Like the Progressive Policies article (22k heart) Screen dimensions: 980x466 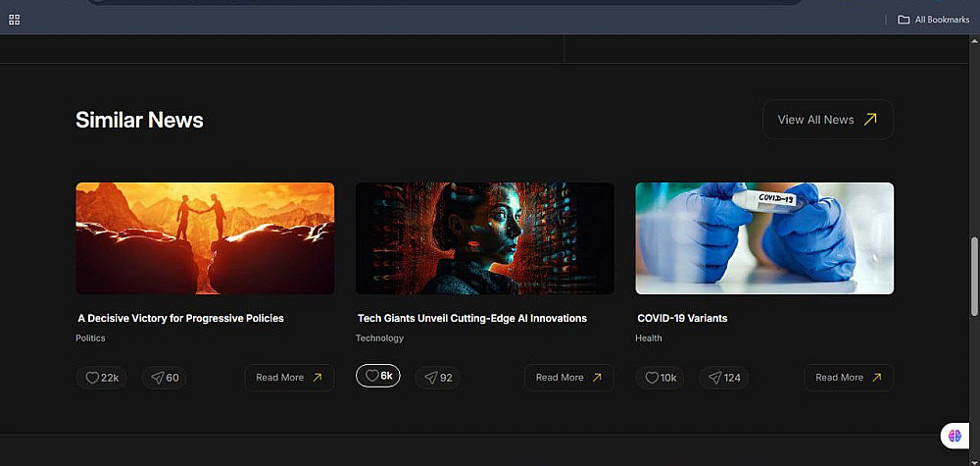101,378
